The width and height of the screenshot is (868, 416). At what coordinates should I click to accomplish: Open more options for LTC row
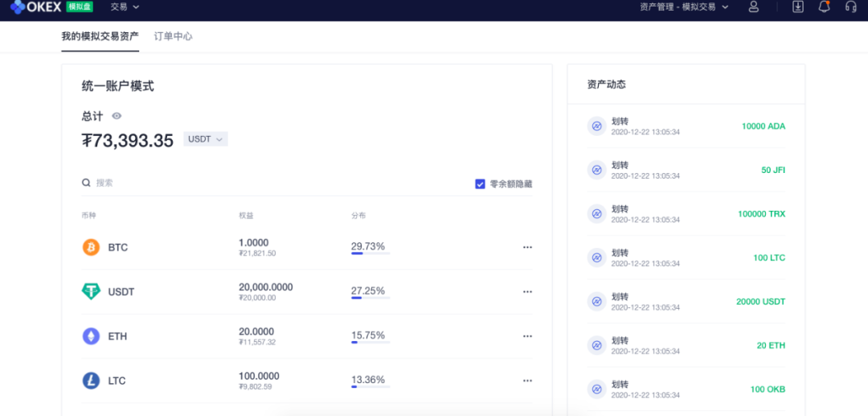click(x=527, y=381)
